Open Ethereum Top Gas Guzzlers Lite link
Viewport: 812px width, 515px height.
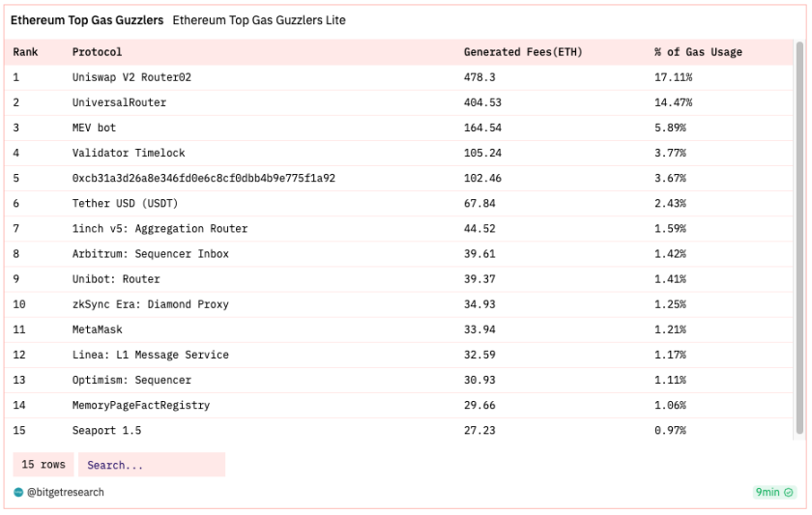tap(259, 20)
